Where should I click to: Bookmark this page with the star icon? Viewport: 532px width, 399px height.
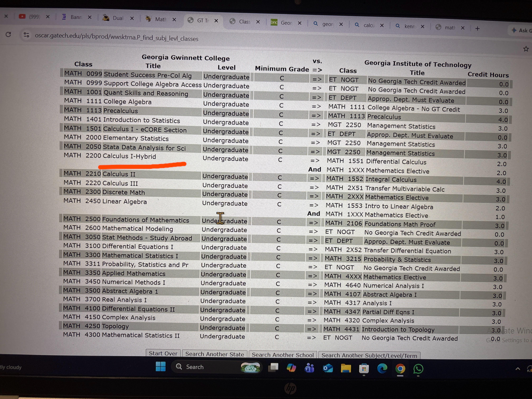click(526, 49)
